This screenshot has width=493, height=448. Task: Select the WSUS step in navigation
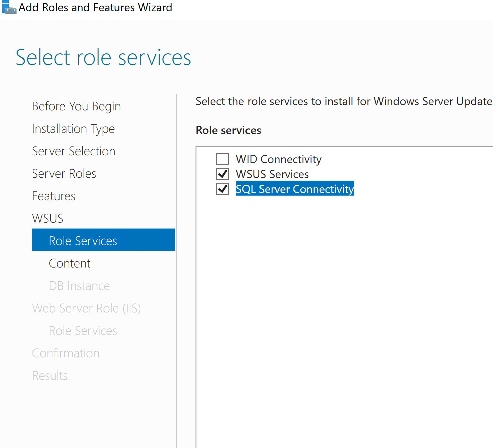coord(48,219)
